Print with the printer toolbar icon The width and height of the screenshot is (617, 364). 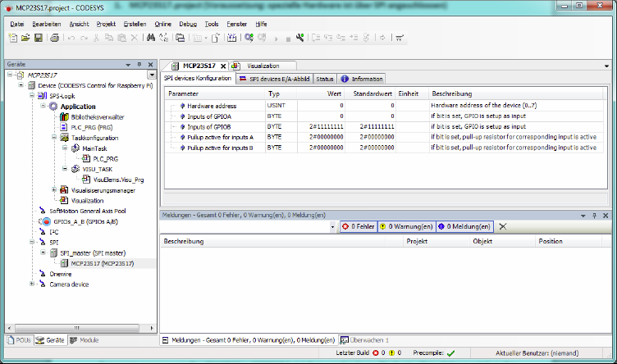(55, 38)
